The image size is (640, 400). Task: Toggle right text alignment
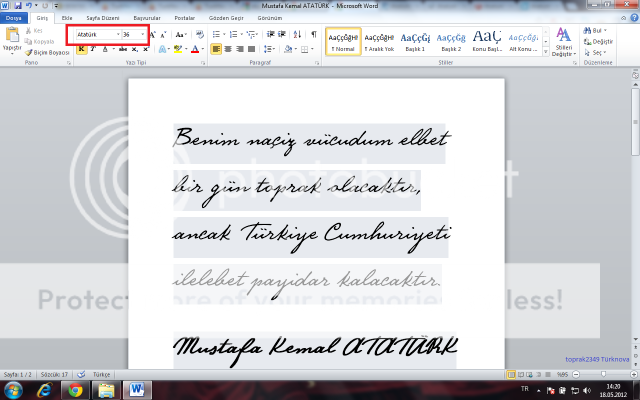tap(240, 49)
